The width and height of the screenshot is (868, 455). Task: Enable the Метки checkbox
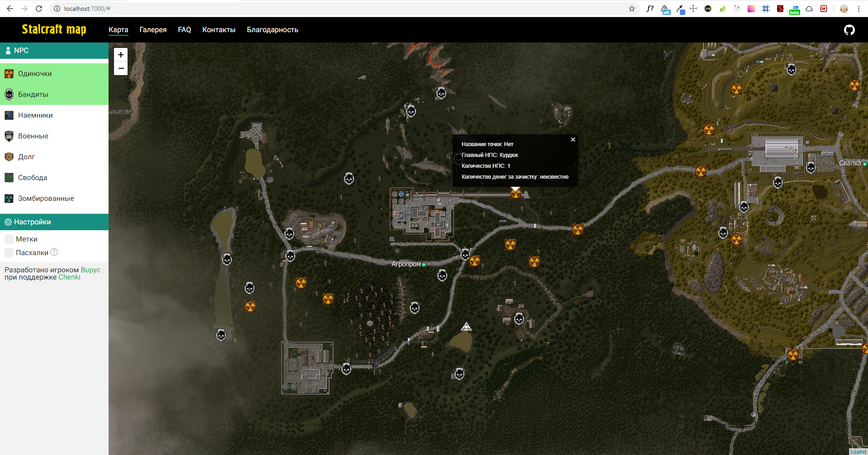9,239
